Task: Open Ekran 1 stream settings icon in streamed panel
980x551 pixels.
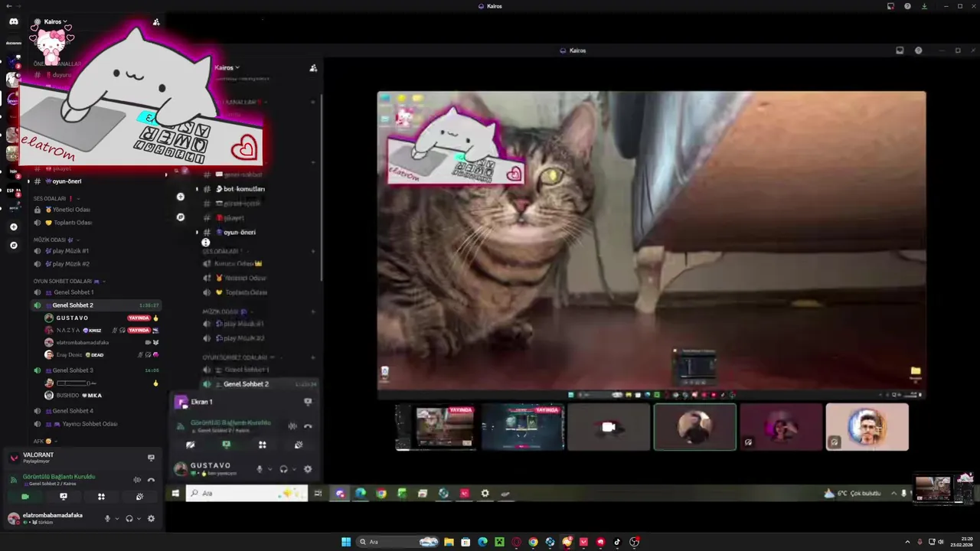Action: click(308, 401)
